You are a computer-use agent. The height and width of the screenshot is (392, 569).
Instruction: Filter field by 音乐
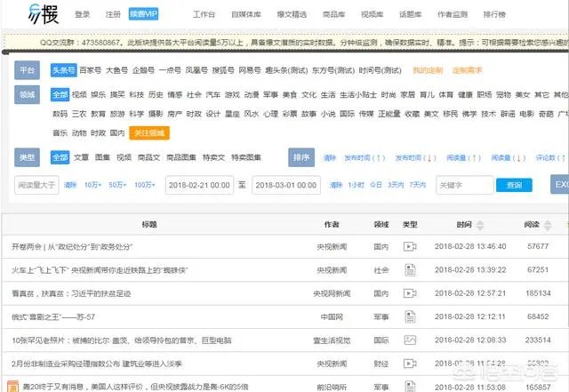tap(60, 132)
